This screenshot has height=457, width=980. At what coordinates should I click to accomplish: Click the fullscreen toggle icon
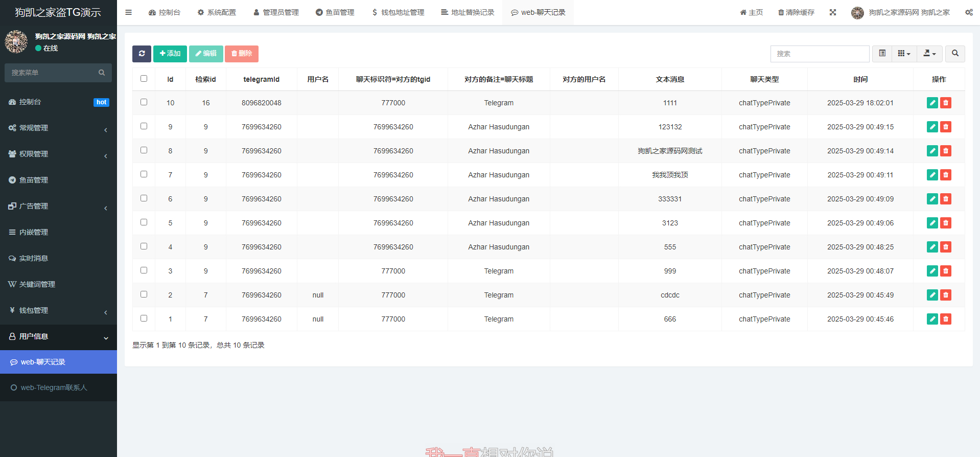(833, 12)
